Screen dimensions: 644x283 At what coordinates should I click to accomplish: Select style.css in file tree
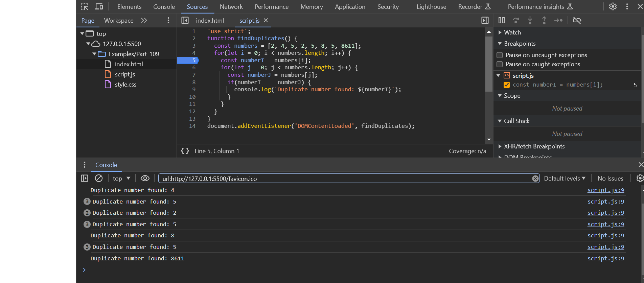(x=125, y=85)
